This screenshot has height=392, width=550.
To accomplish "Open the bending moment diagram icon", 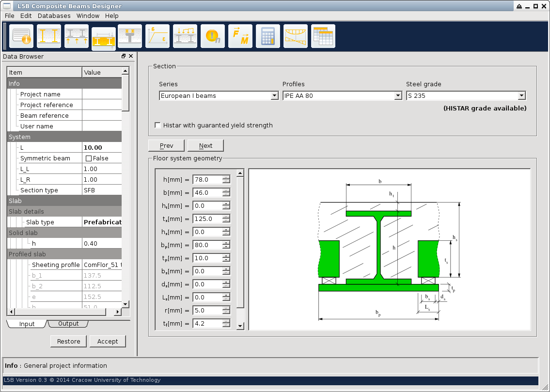I will coord(296,36).
